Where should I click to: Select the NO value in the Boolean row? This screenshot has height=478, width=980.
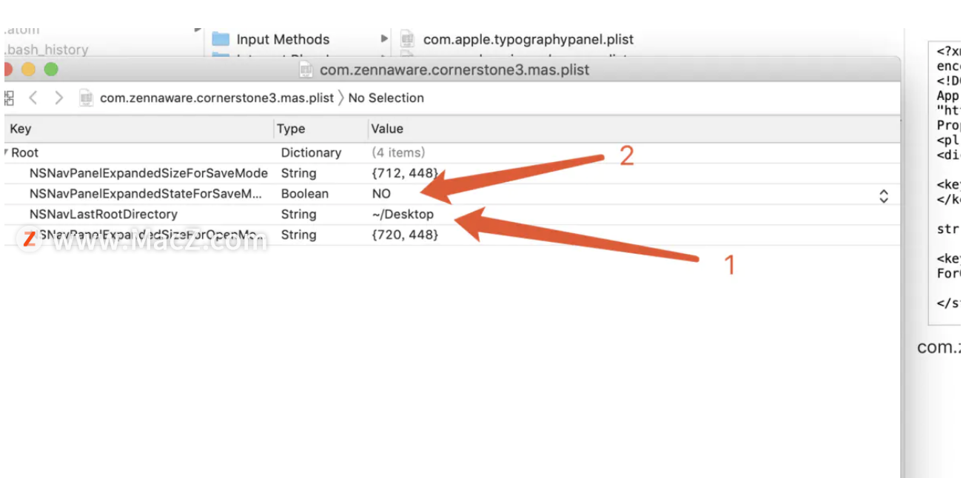[381, 194]
